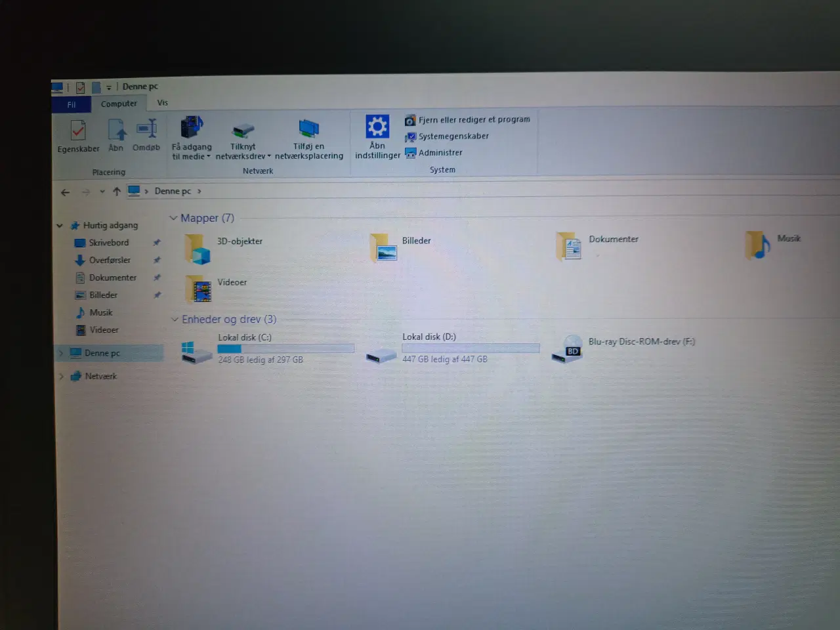Go up one level arrow
Image resolution: width=840 pixels, height=630 pixels.
point(117,192)
